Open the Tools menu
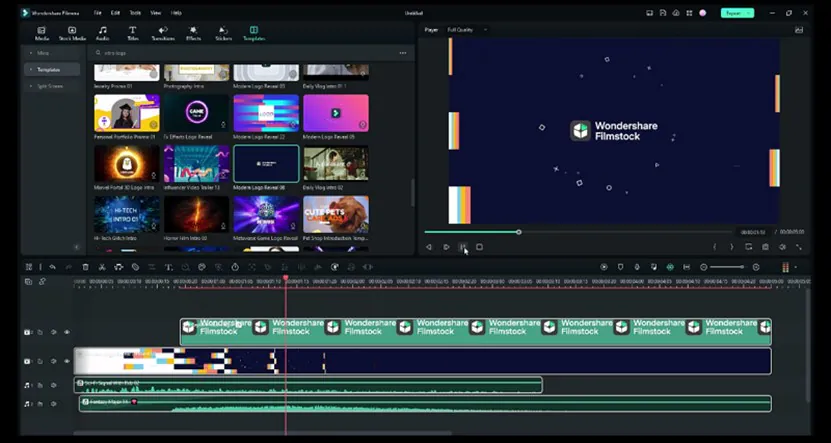Screen dimensions: 831x443 135,13
